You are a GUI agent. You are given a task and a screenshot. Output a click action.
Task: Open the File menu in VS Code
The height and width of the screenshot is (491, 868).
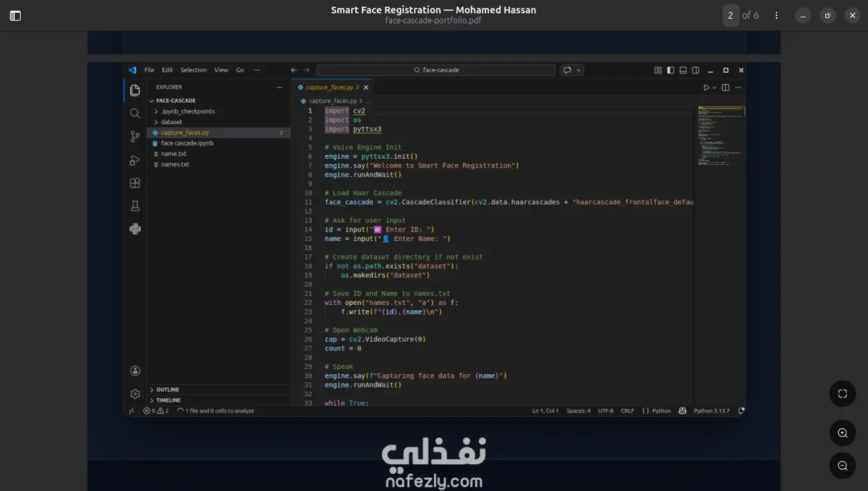point(149,70)
